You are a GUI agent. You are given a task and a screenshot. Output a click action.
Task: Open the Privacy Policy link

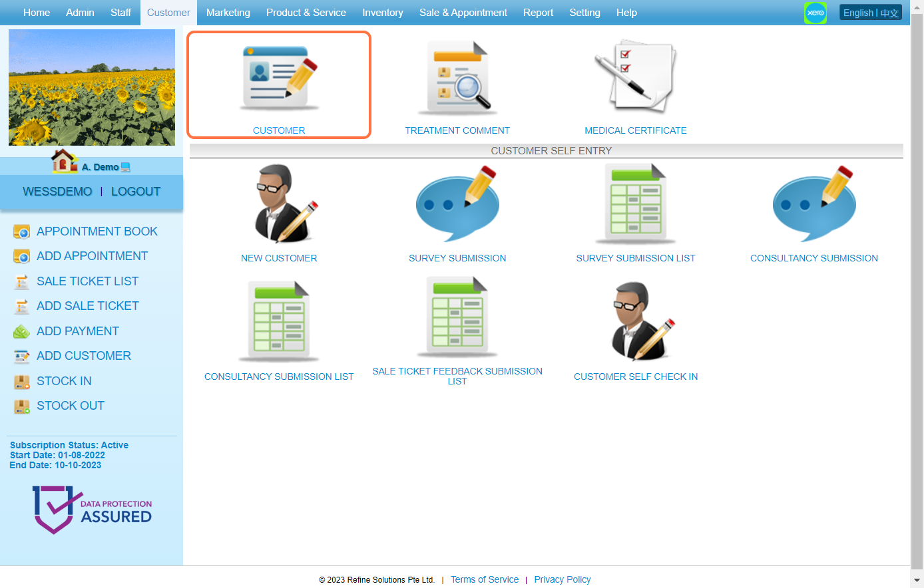click(x=563, y=579)
